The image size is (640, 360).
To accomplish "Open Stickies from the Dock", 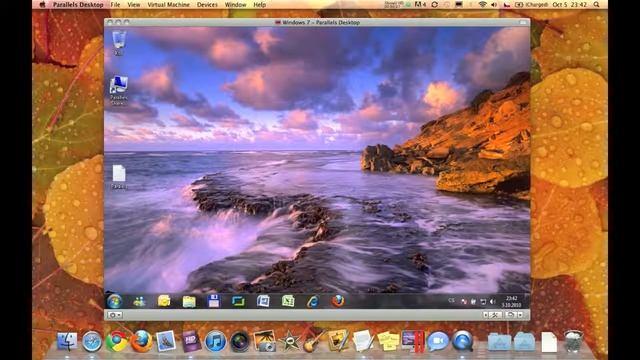I will click(x=388, y=341).
